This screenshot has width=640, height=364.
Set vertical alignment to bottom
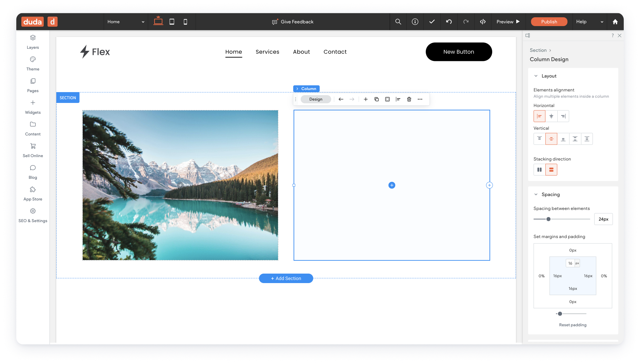(x=563, y=139)
